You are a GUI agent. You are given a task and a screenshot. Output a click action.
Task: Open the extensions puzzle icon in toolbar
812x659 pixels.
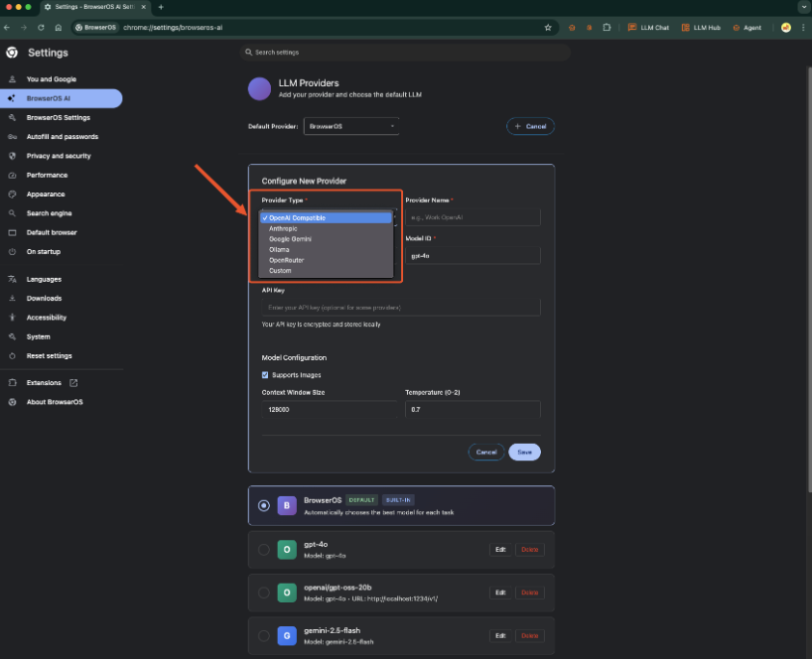pos(607,28)
